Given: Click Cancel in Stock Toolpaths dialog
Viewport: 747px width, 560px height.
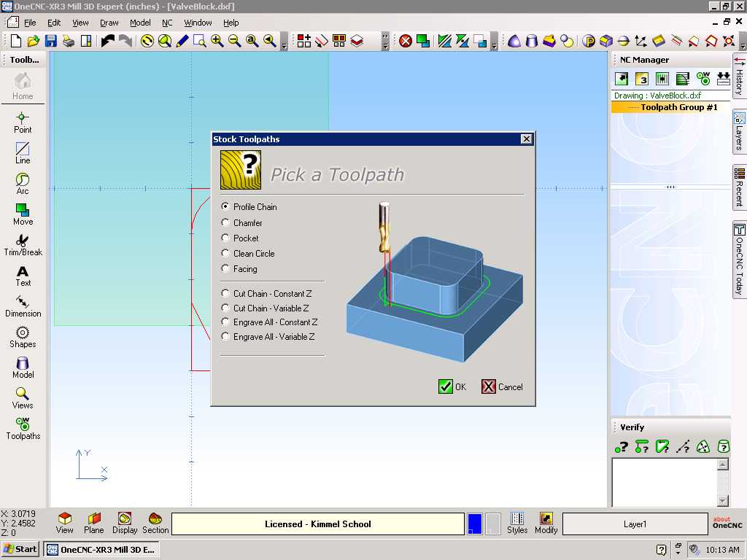Looking at the screenshot, I should tap(502, 386).
